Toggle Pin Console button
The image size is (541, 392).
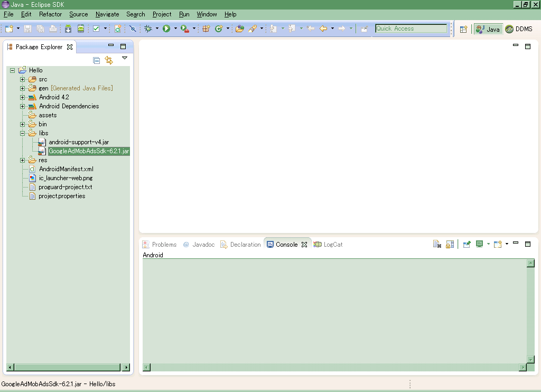point(467,244)
